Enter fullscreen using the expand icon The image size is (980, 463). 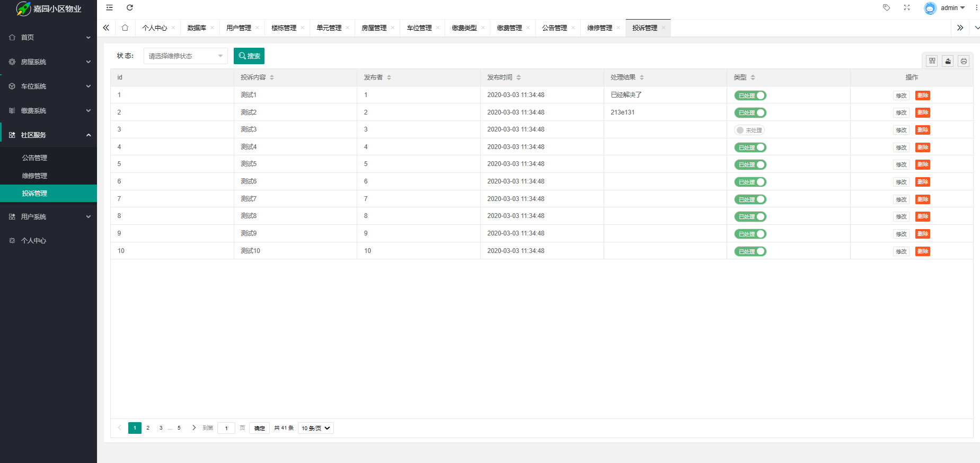coord(907,7)
